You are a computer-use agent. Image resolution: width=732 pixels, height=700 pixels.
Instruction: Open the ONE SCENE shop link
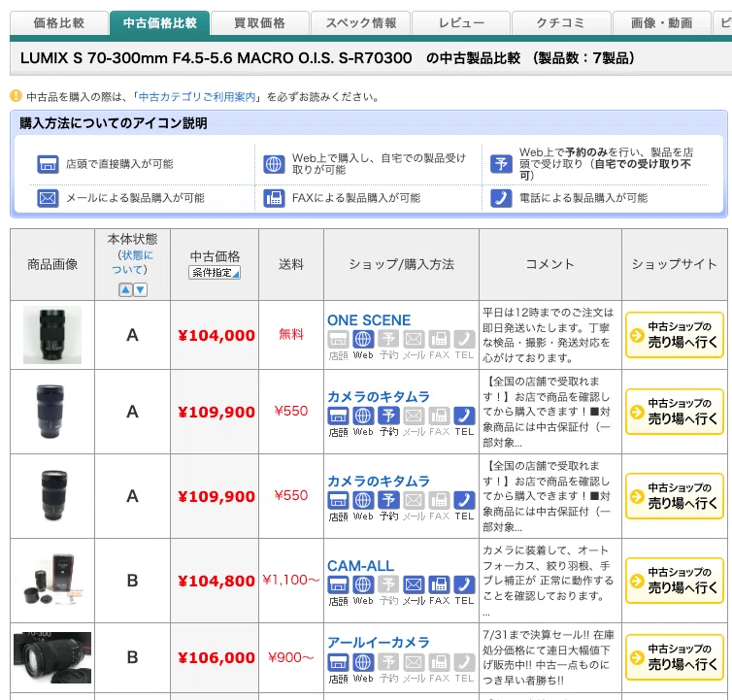(369, 319)
